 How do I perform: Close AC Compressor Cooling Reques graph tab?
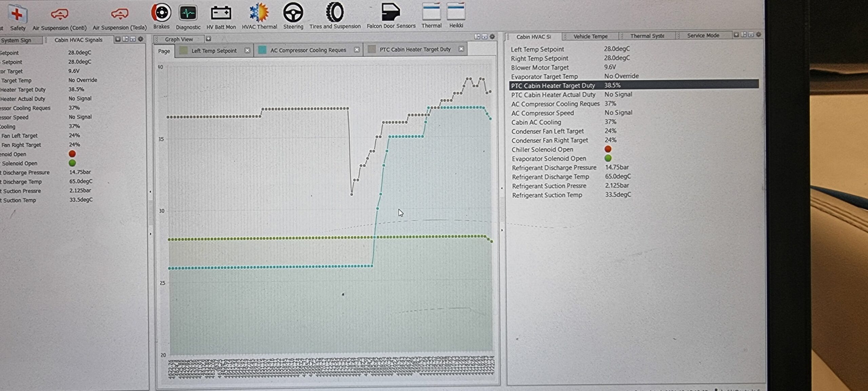tap(357, 50)
